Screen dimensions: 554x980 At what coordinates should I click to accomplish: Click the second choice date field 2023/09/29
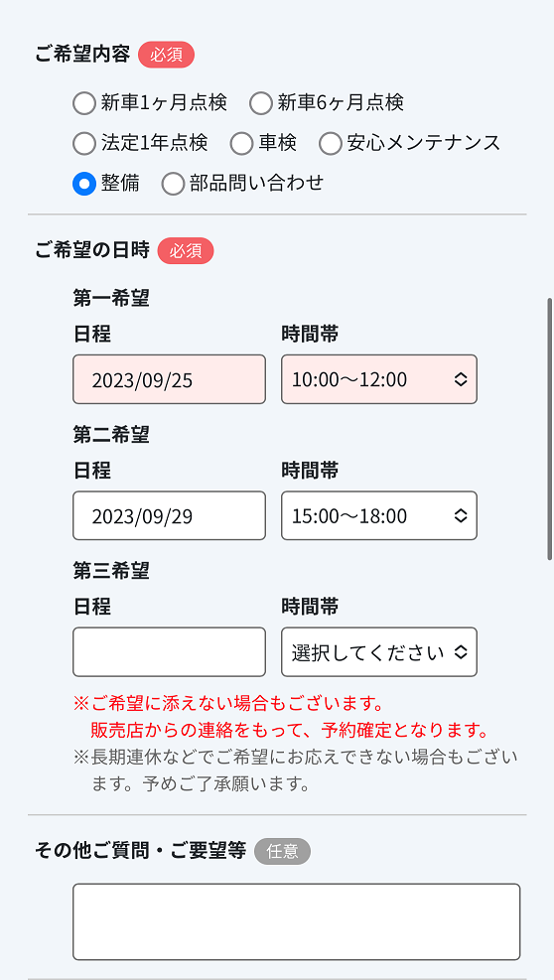coord(170,515)
